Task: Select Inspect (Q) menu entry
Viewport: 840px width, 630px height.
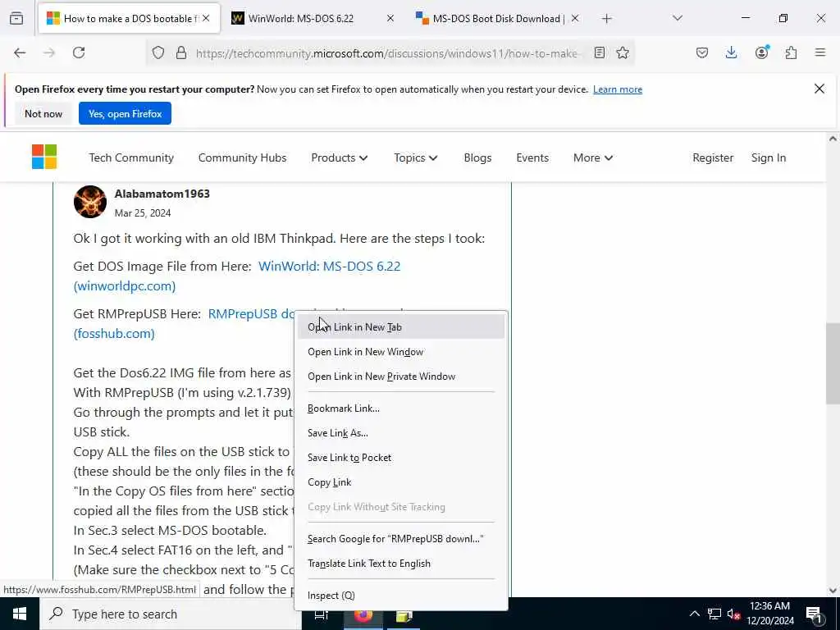Action: pos(400,596)
